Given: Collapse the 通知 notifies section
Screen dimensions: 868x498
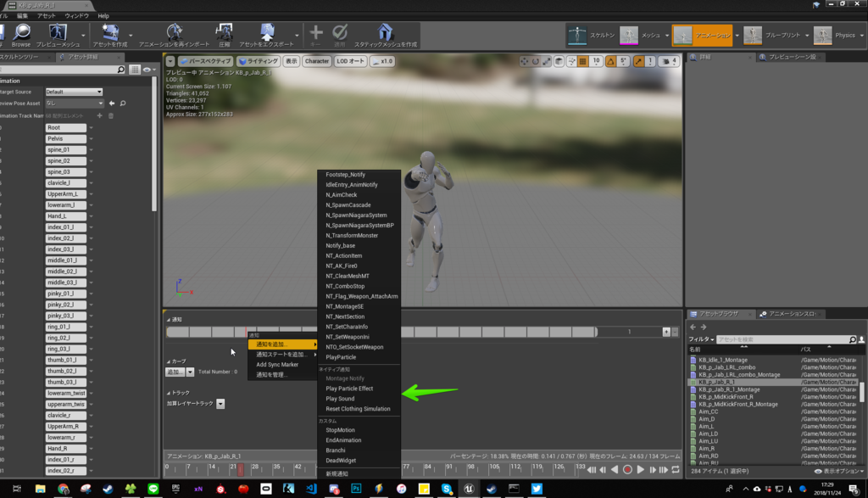Looking at the screenshot, I should (x=169, y=320).
